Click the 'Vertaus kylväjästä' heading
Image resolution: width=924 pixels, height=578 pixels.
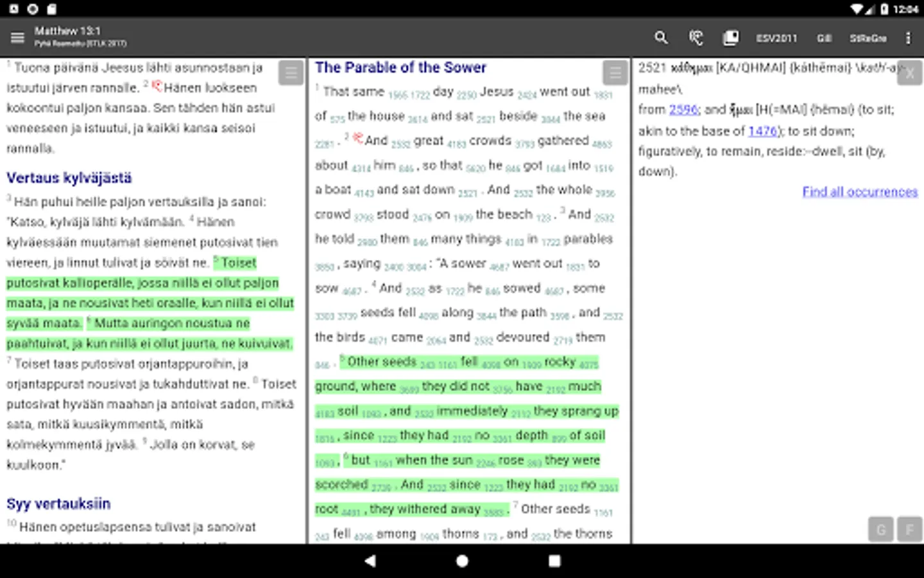point(69,178)
